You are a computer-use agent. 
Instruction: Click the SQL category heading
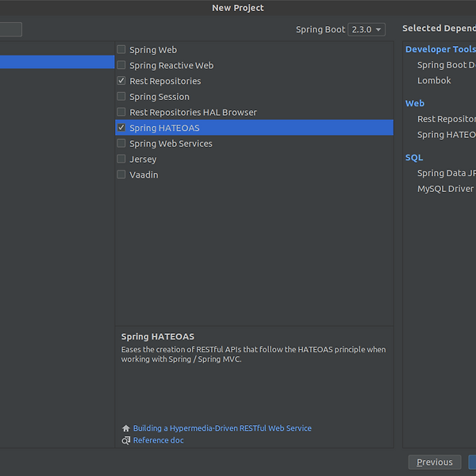[414, 158]
